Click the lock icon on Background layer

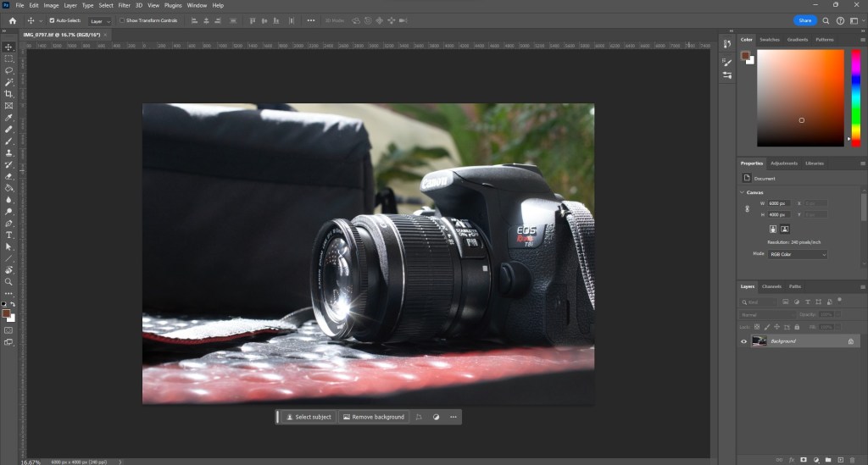[x=850, y=341]
